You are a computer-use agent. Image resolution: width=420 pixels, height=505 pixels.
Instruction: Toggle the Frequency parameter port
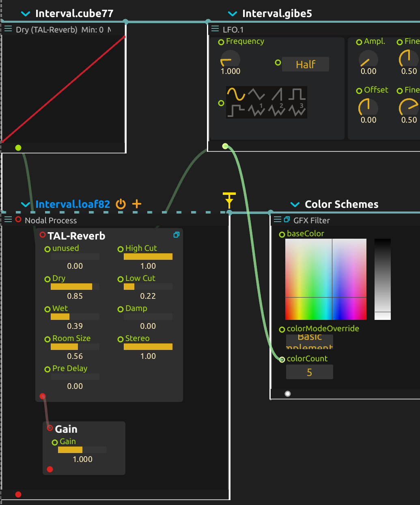tap(221, 42)
